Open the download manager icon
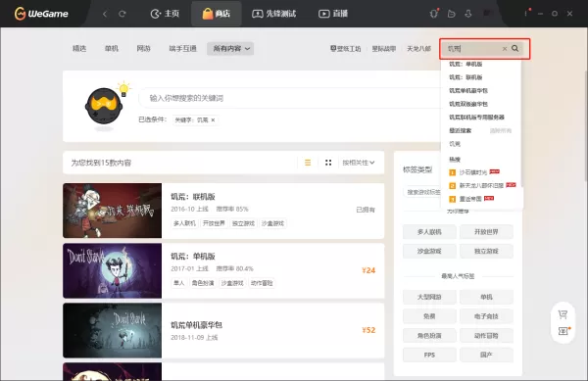 [x=468, y=14]
